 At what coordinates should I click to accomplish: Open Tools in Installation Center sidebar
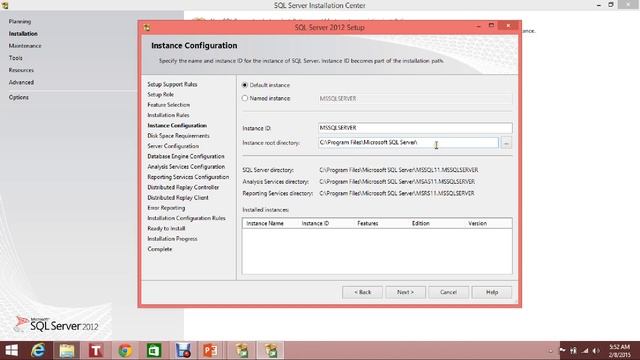(16, 58)
